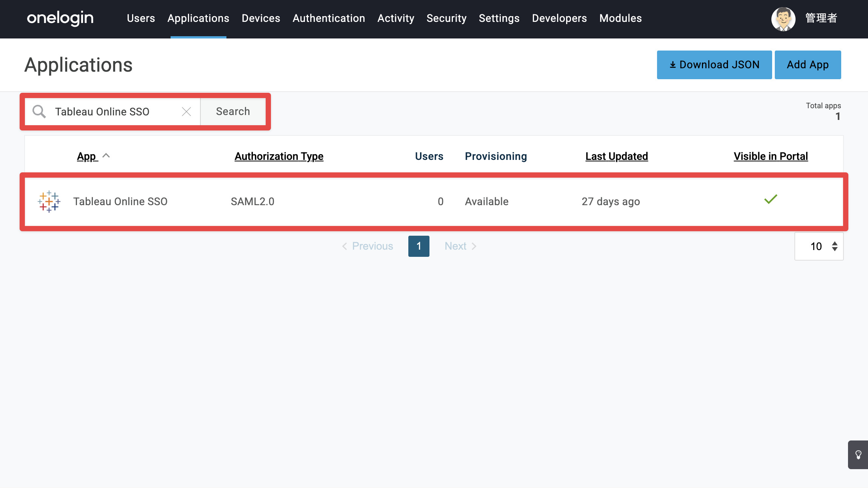Viewport: 868px width, 488px height.
Task: Click the admin profile avatar
Action: tap(783, 19)
